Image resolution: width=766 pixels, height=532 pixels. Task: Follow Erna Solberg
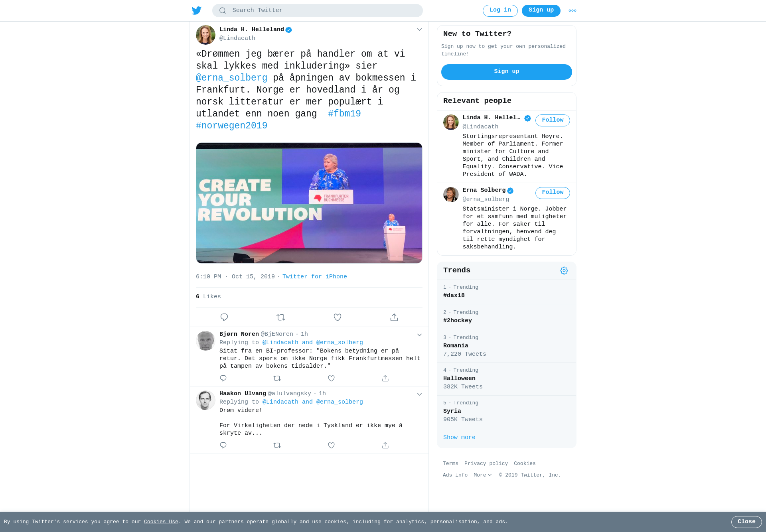[x=553, y=193]
